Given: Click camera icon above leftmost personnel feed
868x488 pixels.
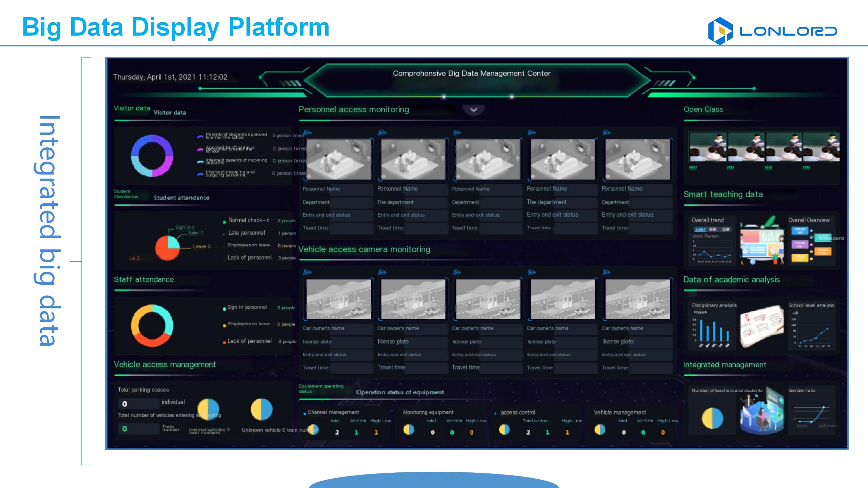Looking at the screenshot, I should pos(308,133).
